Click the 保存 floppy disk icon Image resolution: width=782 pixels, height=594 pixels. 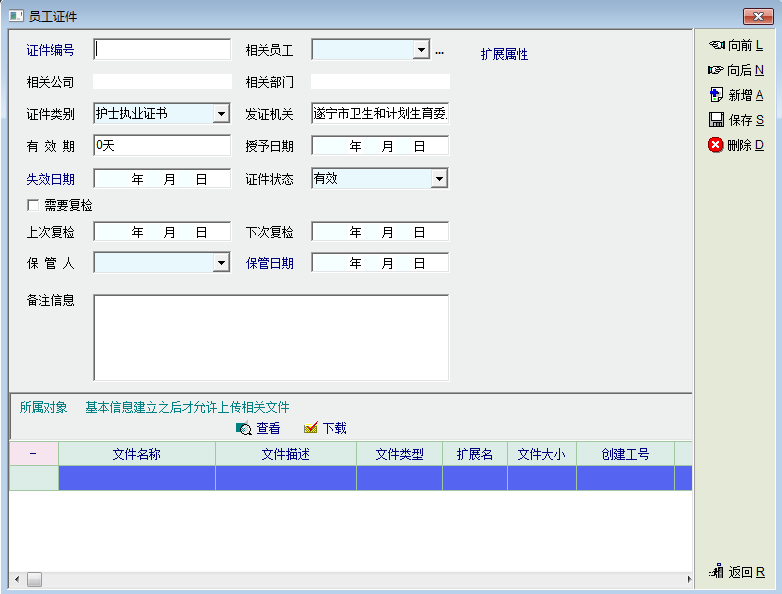[x=716, y=120]
